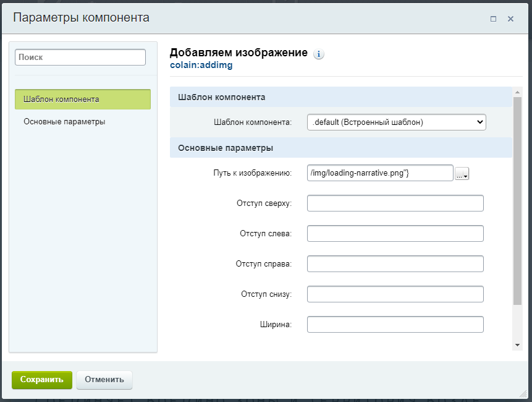The height and width of the screenshot is (402, 532).
Task: Click the scrollbar up arrow
Action: (517, 92)
